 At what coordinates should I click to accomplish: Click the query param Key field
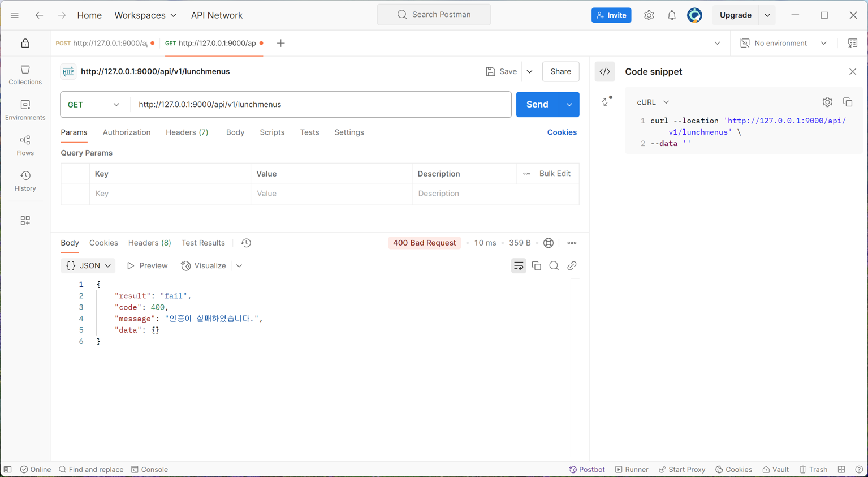170,194
